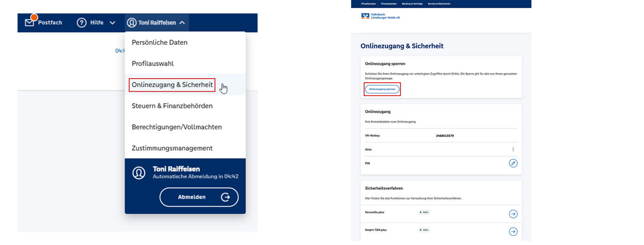Open the Alias three-dot options menu
Viewport: 644px width, 245px height.
coord(513,149)
